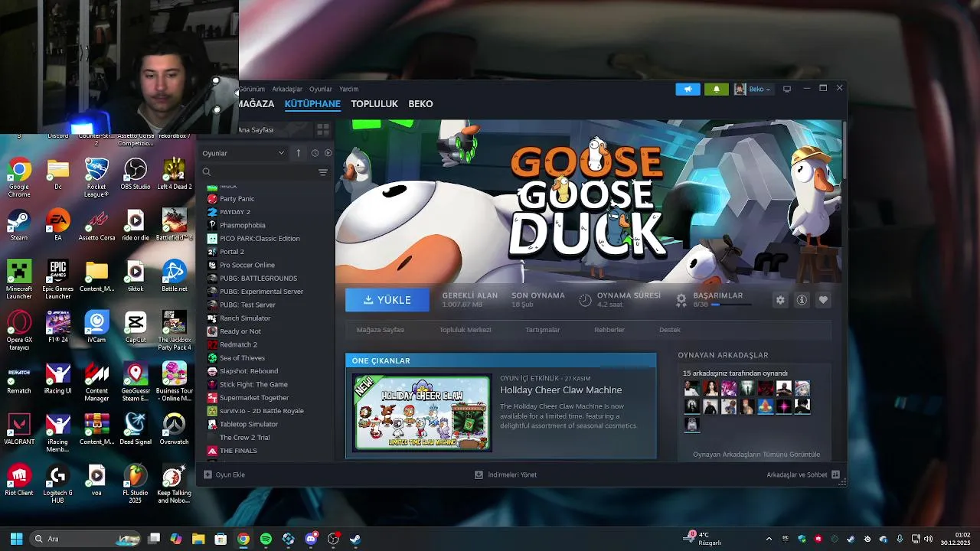The height and width of the screenshot is (551, 980).
Task: Click the blue YÜKLE install button
Action: click(x=387, y=300)
